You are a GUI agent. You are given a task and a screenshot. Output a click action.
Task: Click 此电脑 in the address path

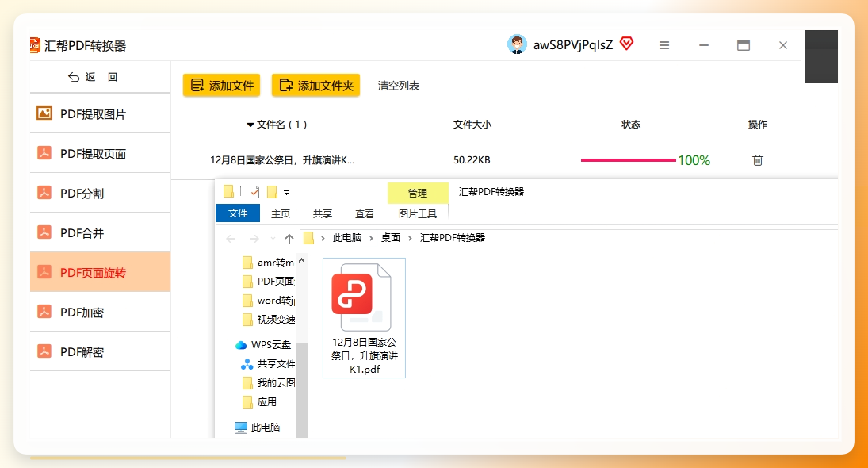[347, 238]
